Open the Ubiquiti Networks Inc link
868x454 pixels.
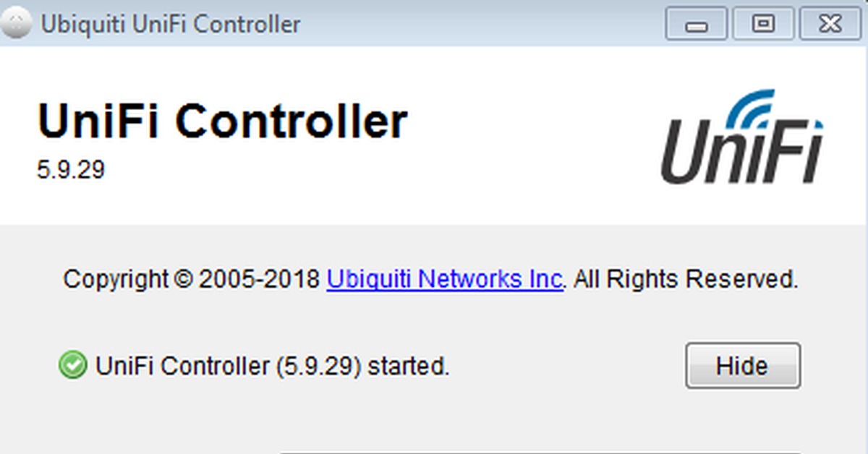pos(445,279)
